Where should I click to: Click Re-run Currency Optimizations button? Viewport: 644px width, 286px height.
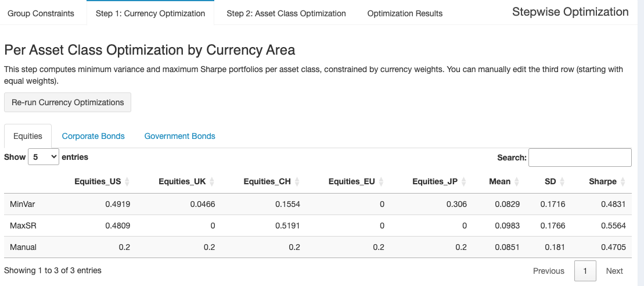pos(68,102)
